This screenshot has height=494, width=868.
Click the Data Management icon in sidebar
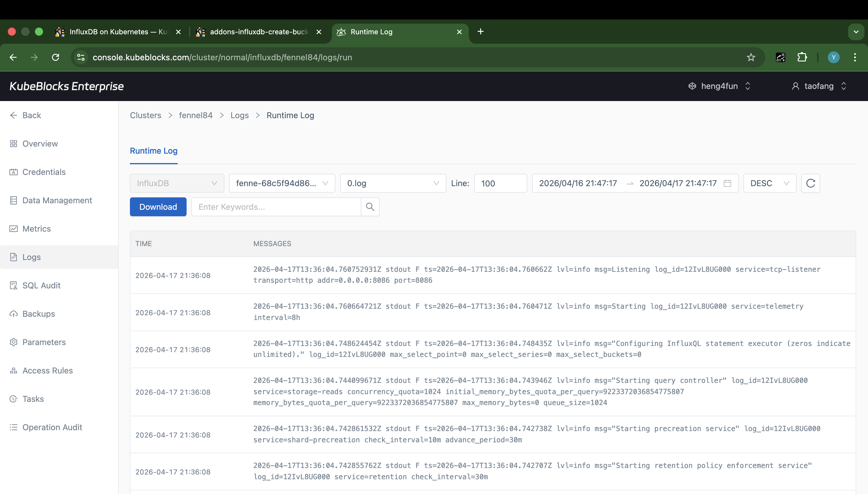click(14, 201)
